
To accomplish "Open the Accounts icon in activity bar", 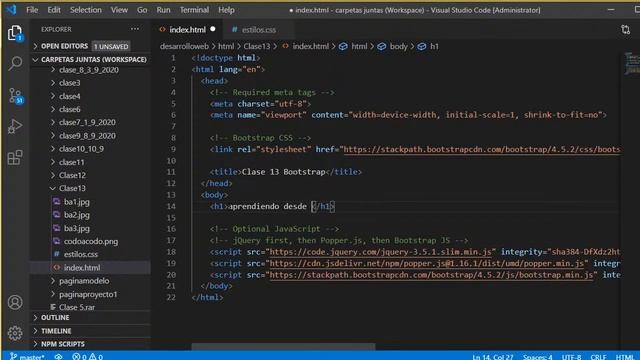I will point(15,302).
